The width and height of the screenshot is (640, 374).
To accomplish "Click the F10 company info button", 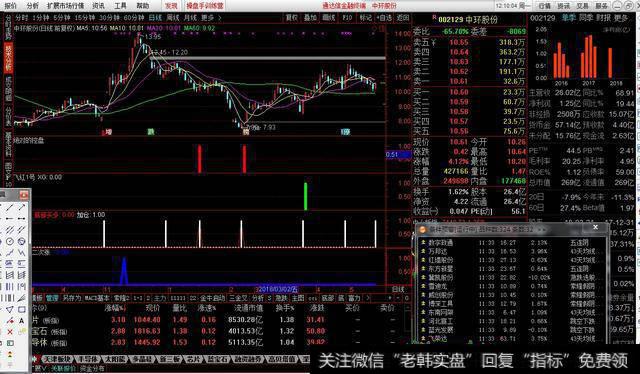I will coord(347,18).
